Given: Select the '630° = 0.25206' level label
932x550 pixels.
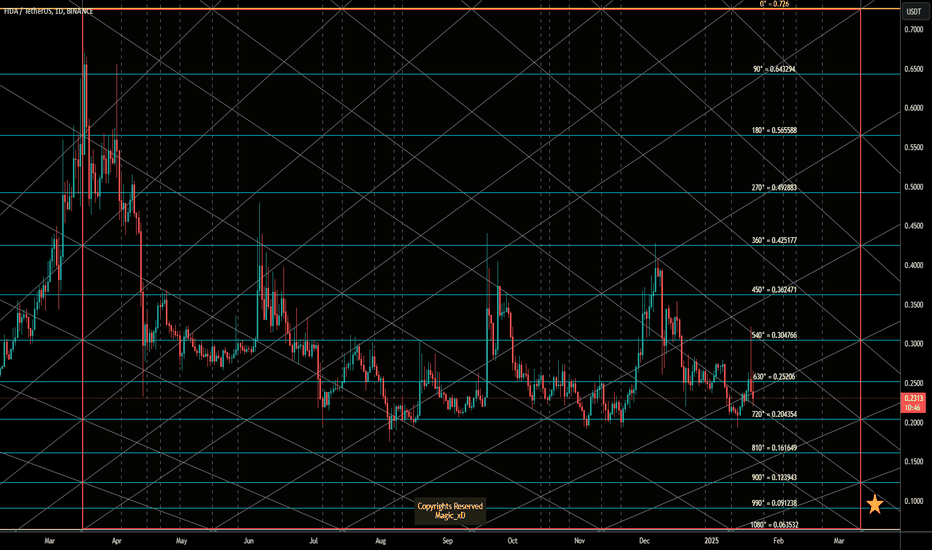Looking at the screenshot, I should coord(774,376).
